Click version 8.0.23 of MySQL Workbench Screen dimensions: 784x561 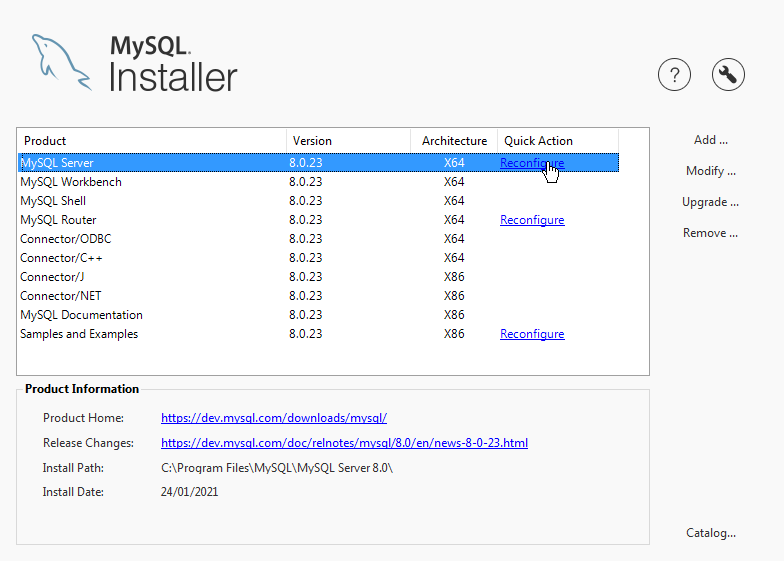(306, 182)
